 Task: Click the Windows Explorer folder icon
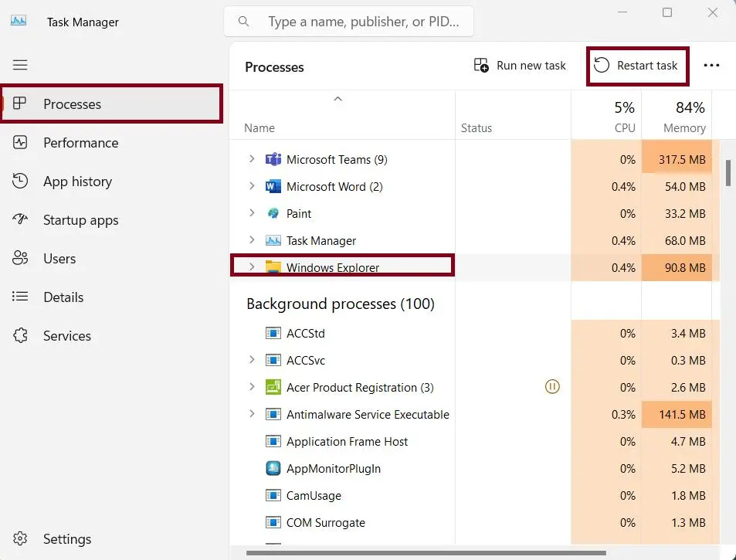(273, 267)
